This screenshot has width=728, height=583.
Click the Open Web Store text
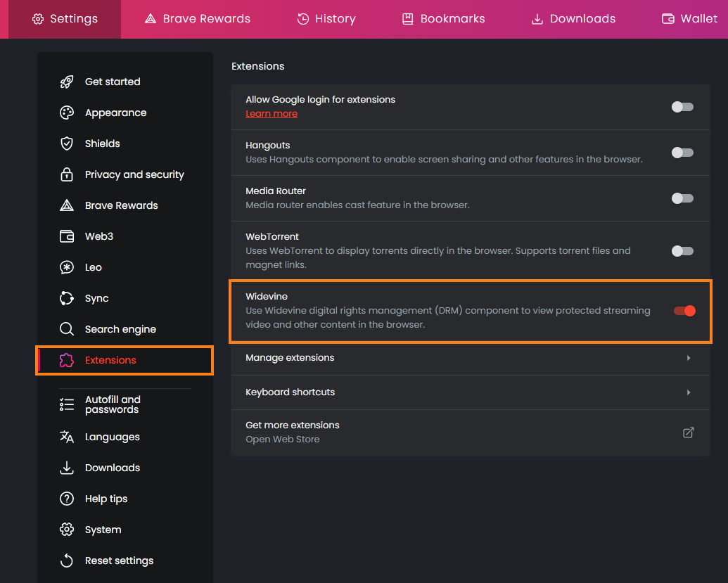282,439
